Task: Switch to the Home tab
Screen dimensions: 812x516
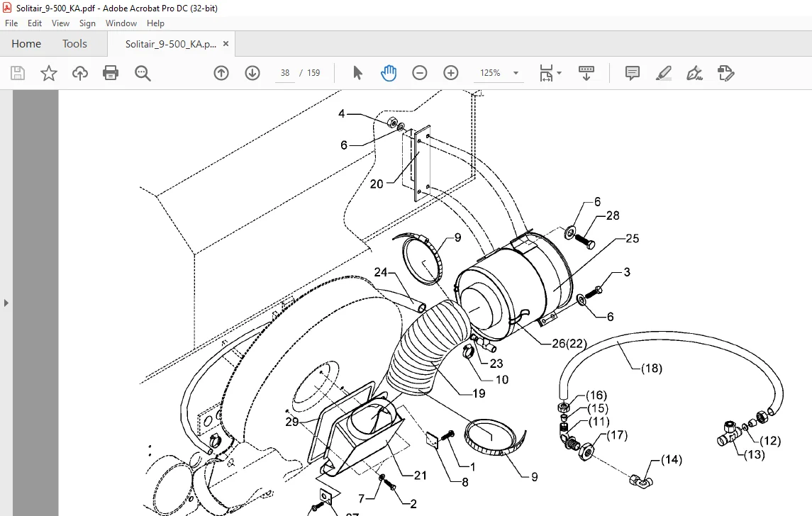Action: coord(26,44)
